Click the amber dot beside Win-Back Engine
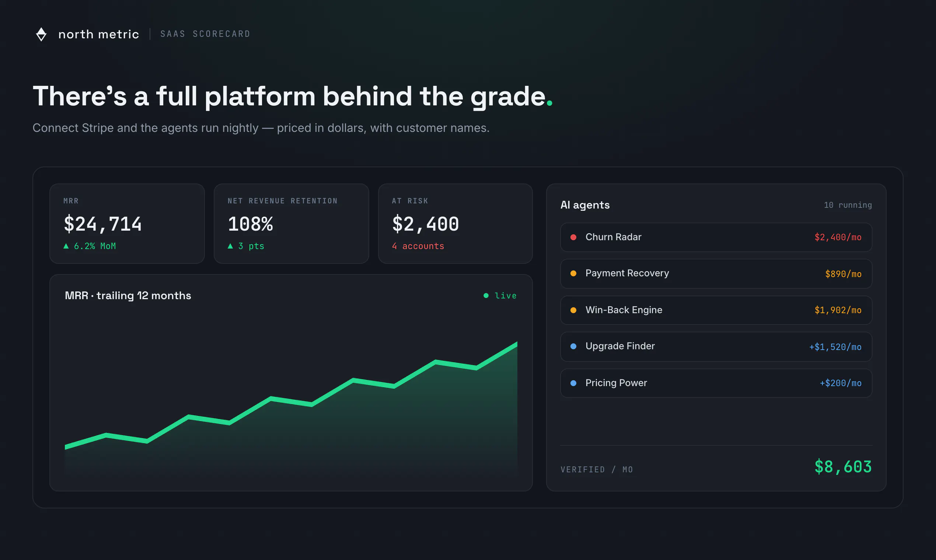The height and width of the screenshot is (560, 936). [573, 310]
